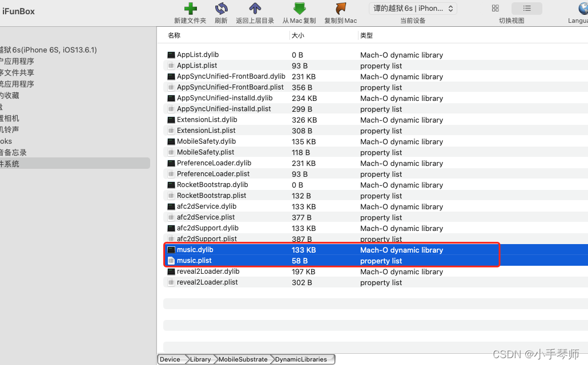Screen dimensions: 588x365
Task: Select the file name afc2dSupport.plist
Action: [x=207, y=239]
